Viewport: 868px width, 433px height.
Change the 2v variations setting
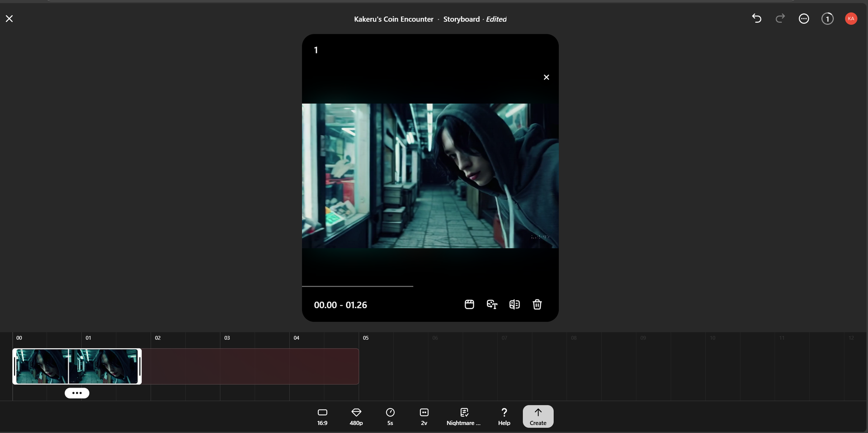(424, 416)
